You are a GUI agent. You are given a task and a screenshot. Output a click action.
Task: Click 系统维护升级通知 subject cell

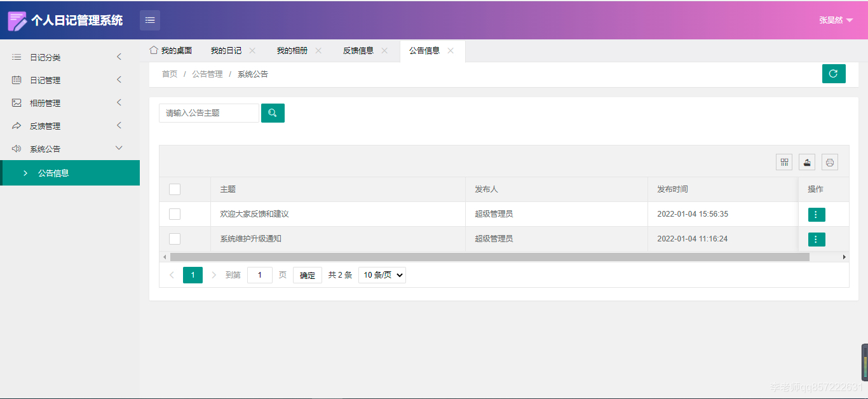point(338,239)
